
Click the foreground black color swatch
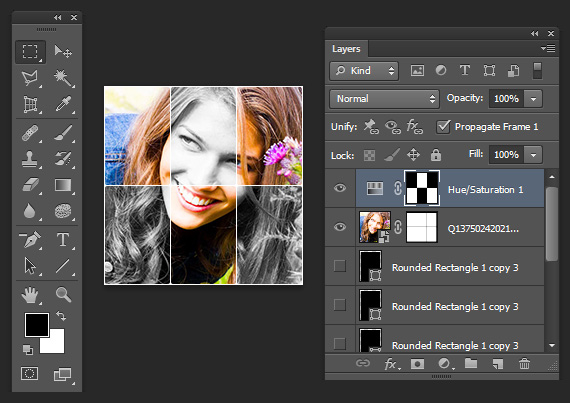coord(37,325)
